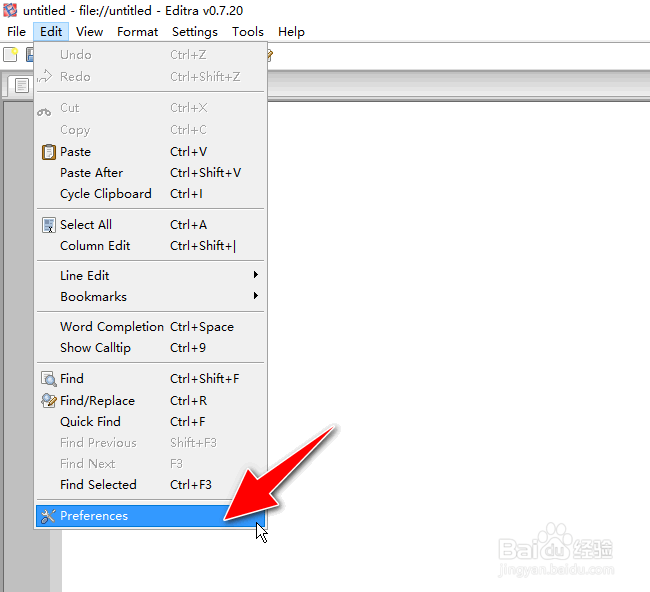650x592 pixels.
Task: Expand the Line Edit submenu
Action: point(150,276)
